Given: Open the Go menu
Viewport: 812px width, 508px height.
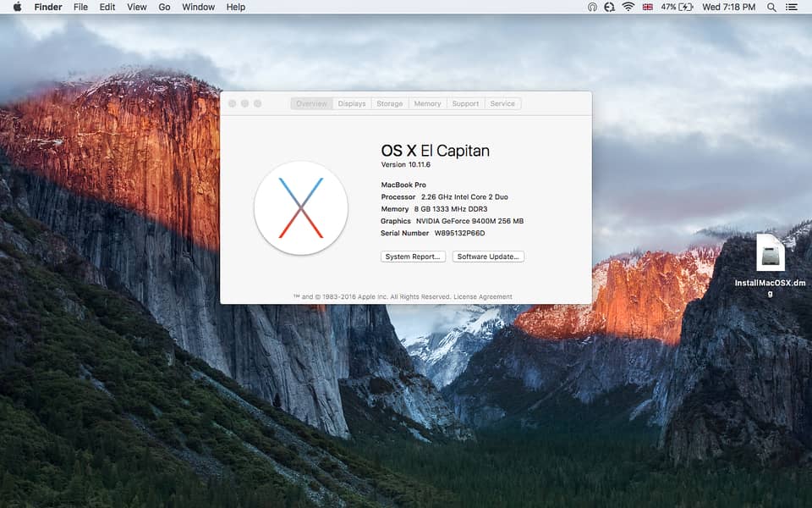Looking at the screenshot, I should coord(164,7).
